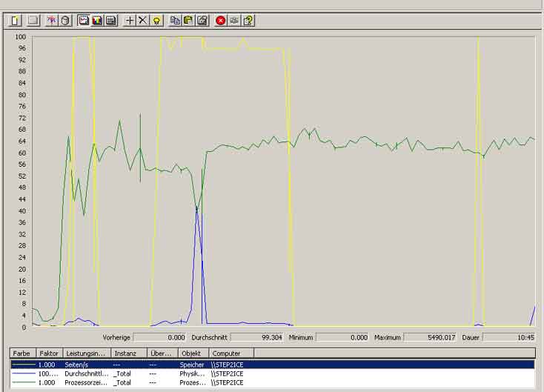
Task: Click the Update Data camera icon
Action: click(x=234, y=21)
